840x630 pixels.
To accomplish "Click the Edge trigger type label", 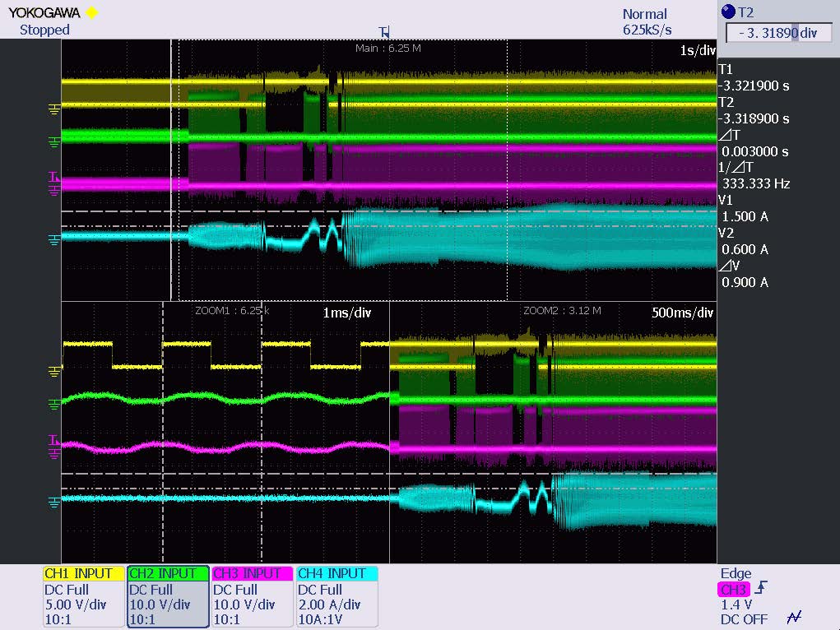I will [x=736, y=573].
